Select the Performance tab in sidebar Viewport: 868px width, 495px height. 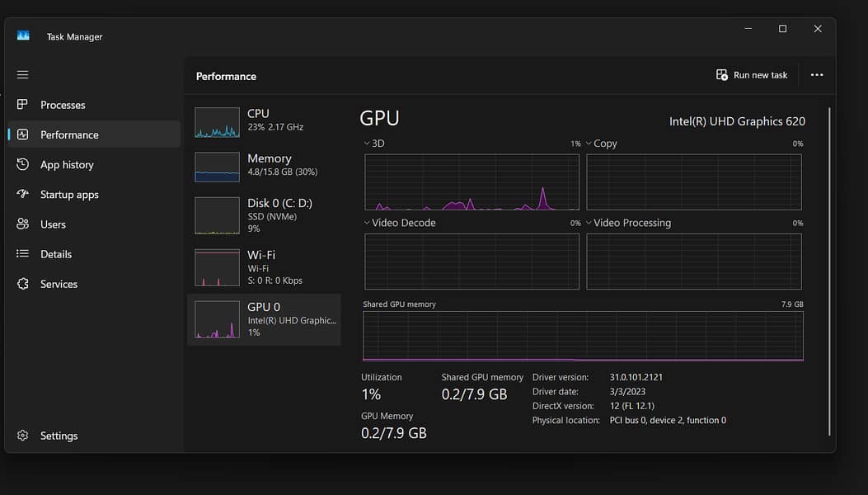69,134
